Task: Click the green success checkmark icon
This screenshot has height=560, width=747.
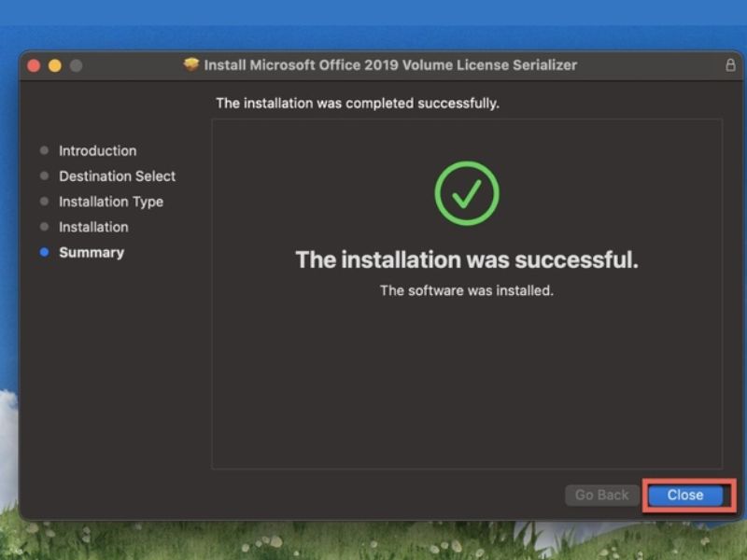Action: [466, 193]
